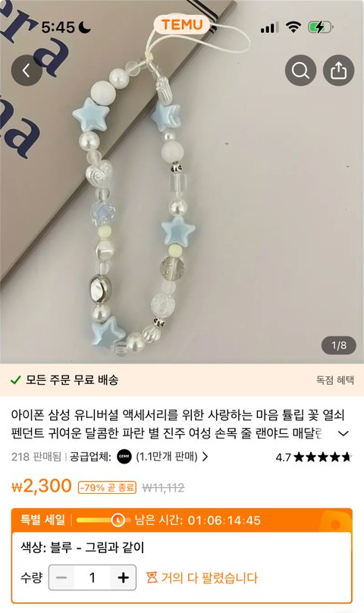Tap the back arrow button
This screenshot has width=364, height=613.
(27, 71)
